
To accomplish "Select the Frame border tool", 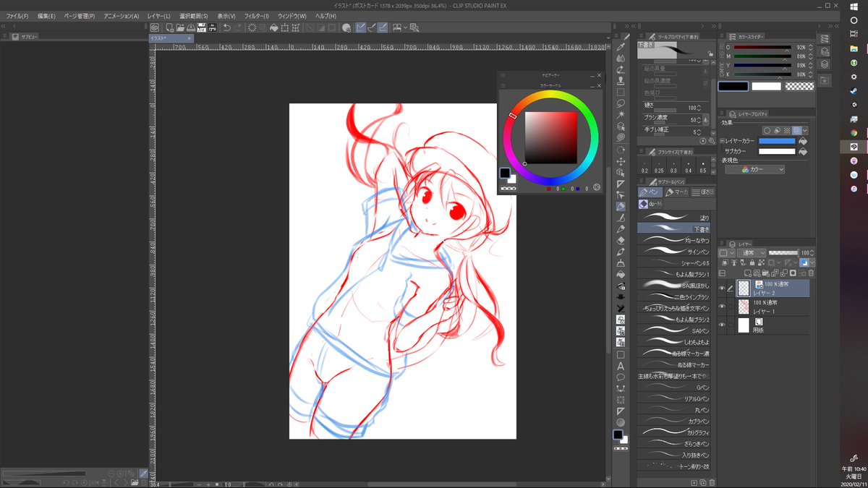I will (x=621, y=355).
